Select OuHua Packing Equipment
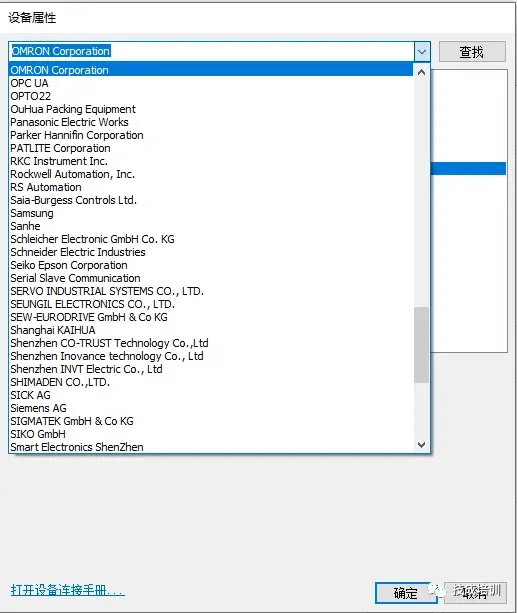Screen dimensions: 517x613 tap(211, 109)
